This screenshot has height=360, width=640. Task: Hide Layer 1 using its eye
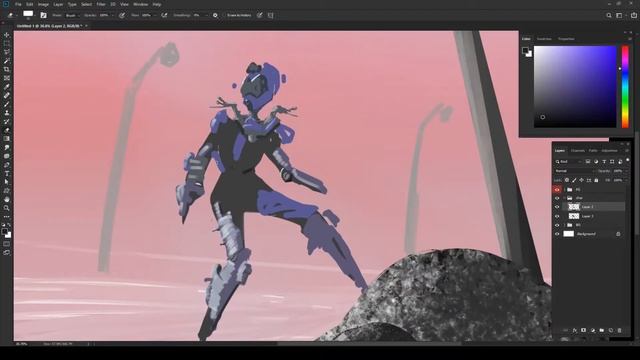tap(557, 216)
